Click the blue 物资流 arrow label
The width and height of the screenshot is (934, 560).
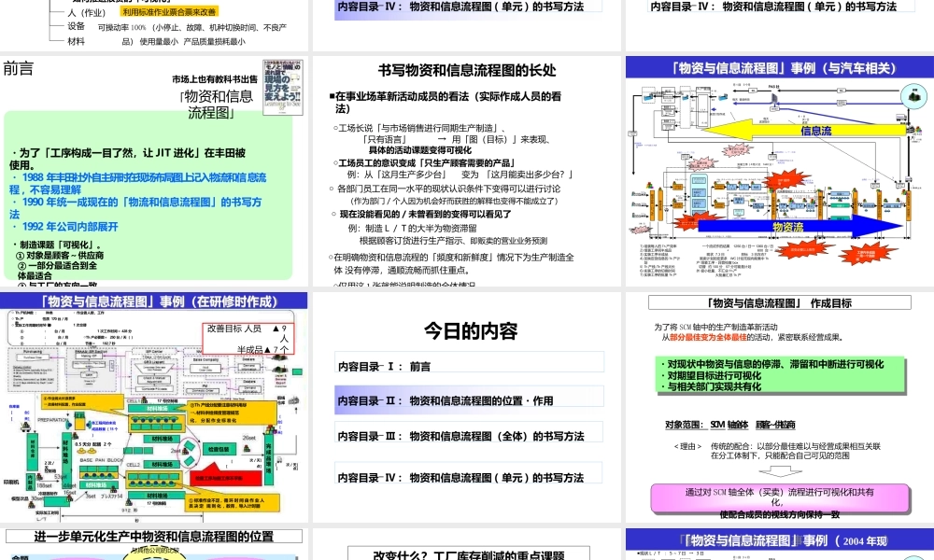point(788,227)
